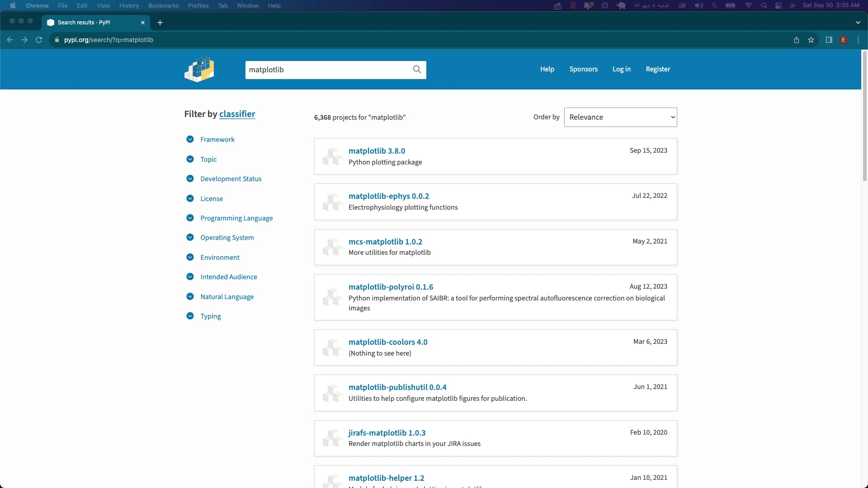
Task: Expand the Operating System filter
Action: 226,238
